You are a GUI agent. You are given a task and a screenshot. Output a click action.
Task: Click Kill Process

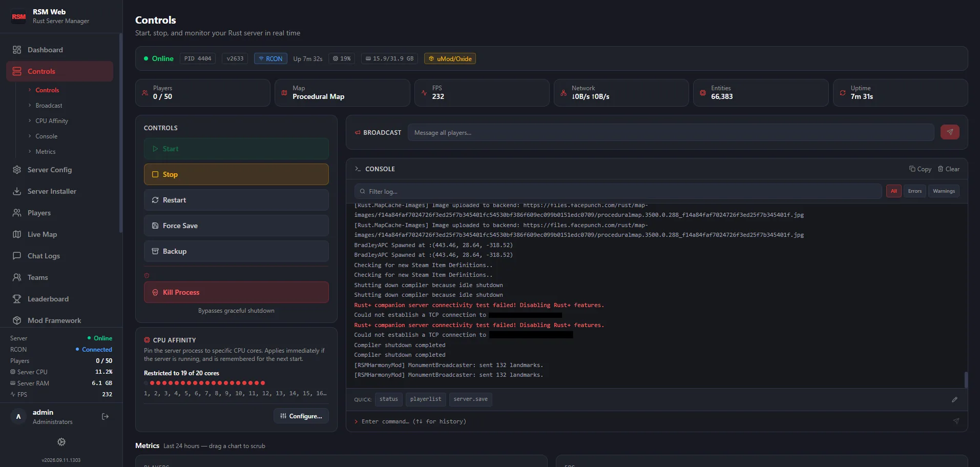coord(236,292)
